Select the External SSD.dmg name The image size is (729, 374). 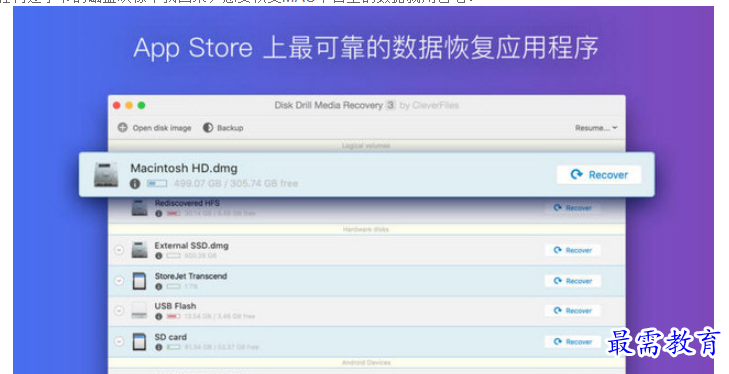pos(192,246)
